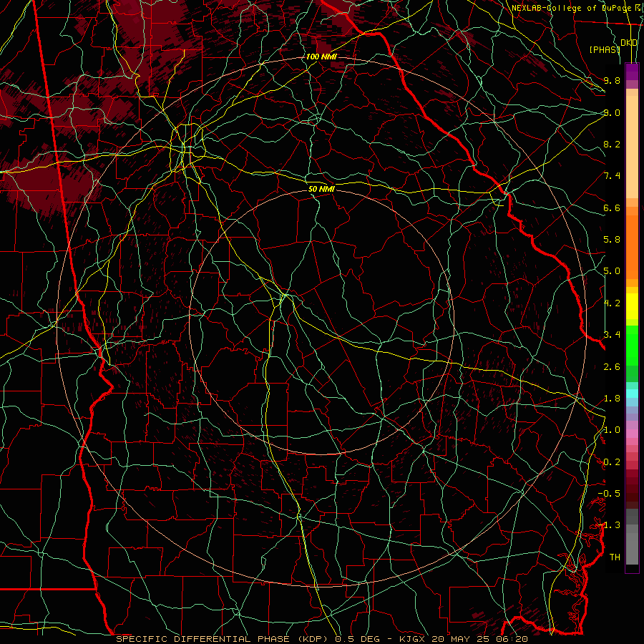Click the 9.8 scale value
Screen dimensions: 644x644
pyautogui.click(x=612, y=80)
